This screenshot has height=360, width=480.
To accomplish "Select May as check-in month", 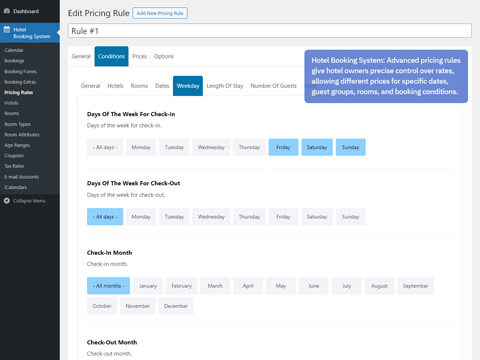I will click(281, 286).
